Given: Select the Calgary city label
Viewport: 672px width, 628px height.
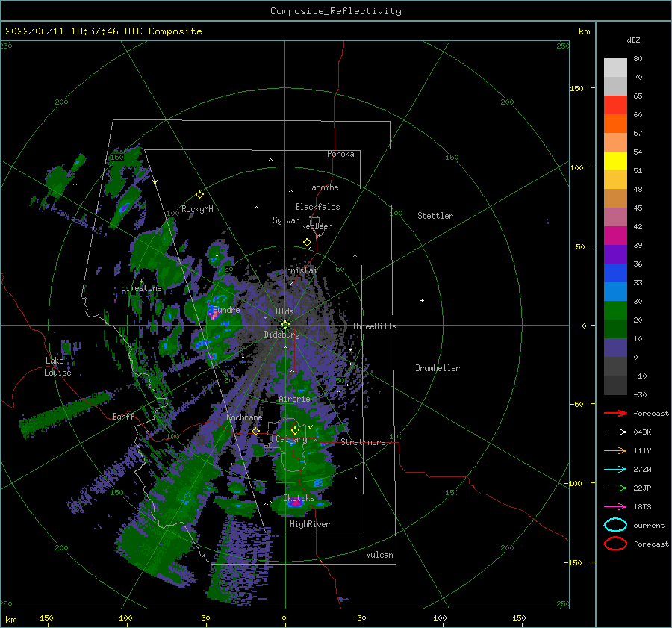Looking at the screenshot, I should [291, 439].
